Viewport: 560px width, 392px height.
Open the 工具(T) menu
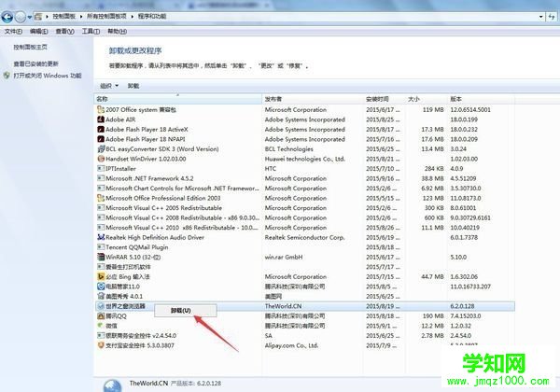91,32
